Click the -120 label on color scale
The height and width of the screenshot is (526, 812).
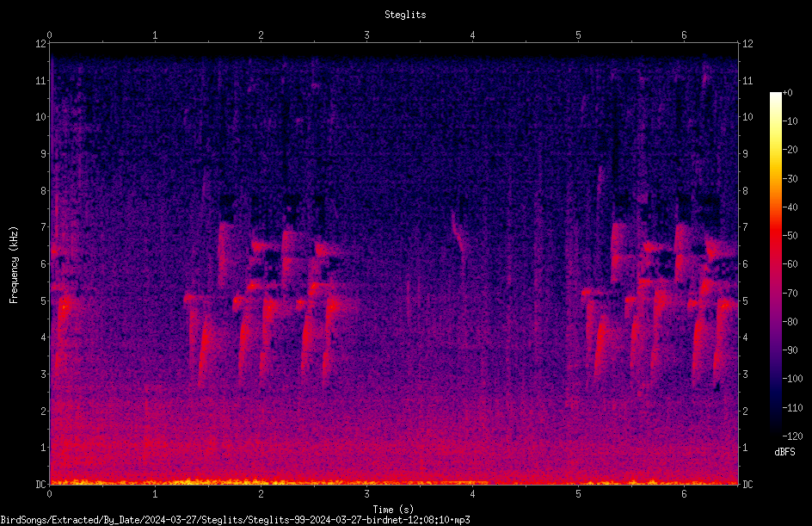click(x=792, y=436)
